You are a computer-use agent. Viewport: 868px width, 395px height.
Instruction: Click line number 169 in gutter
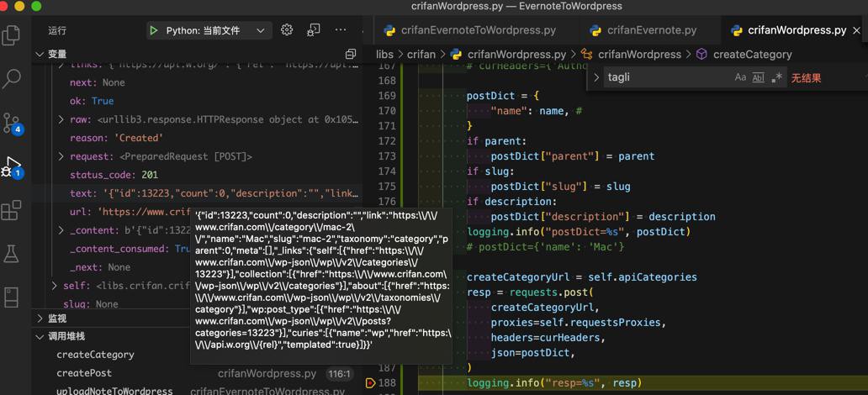(x=386, y=96)
